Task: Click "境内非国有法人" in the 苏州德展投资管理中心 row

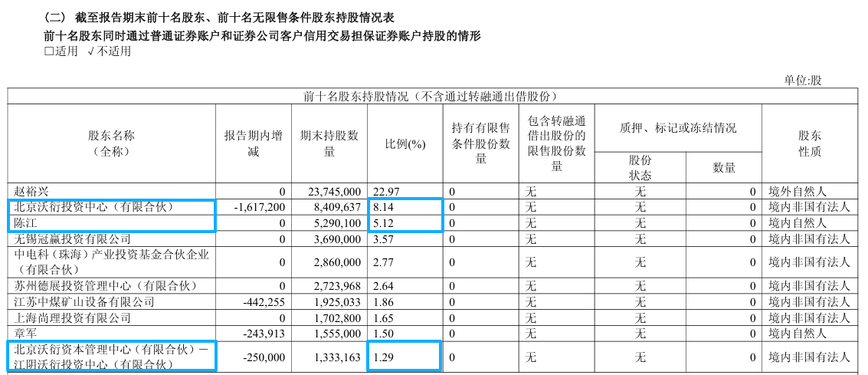Action: [809, 286]
